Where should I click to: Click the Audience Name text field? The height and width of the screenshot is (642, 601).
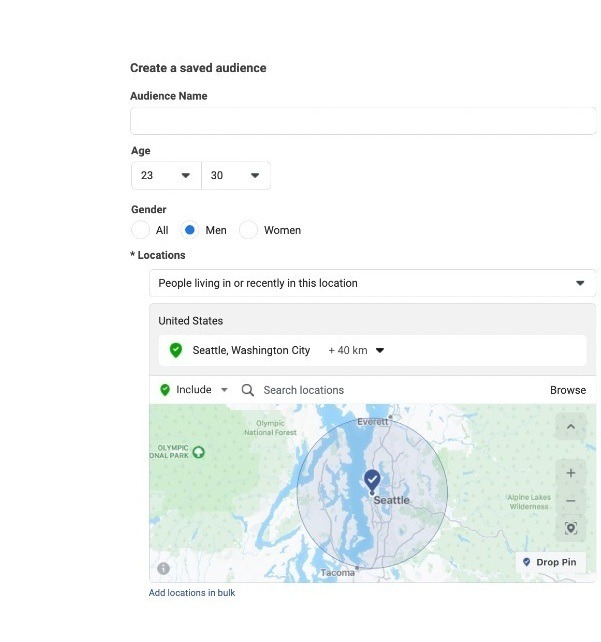click(x=363, y=121)
